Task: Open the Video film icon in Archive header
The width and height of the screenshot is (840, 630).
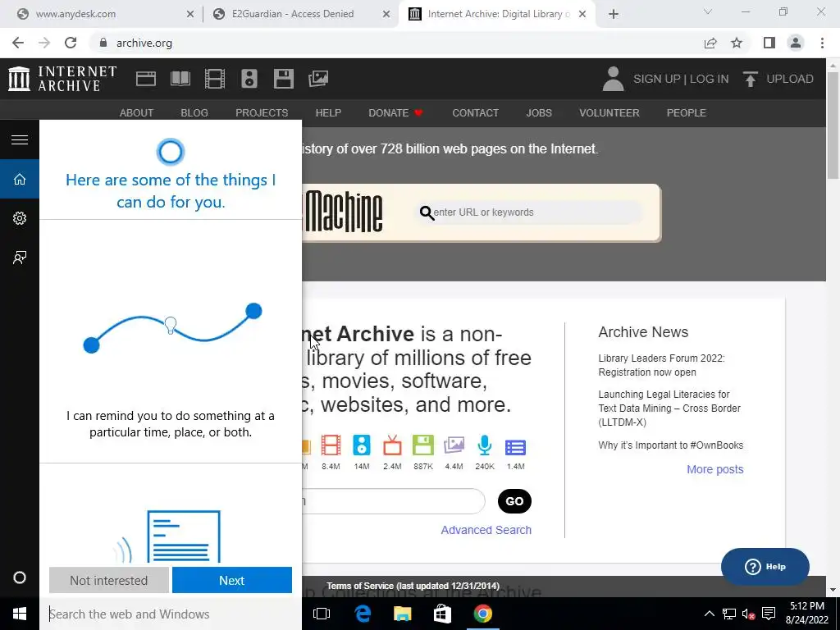Action: (215, 79)
